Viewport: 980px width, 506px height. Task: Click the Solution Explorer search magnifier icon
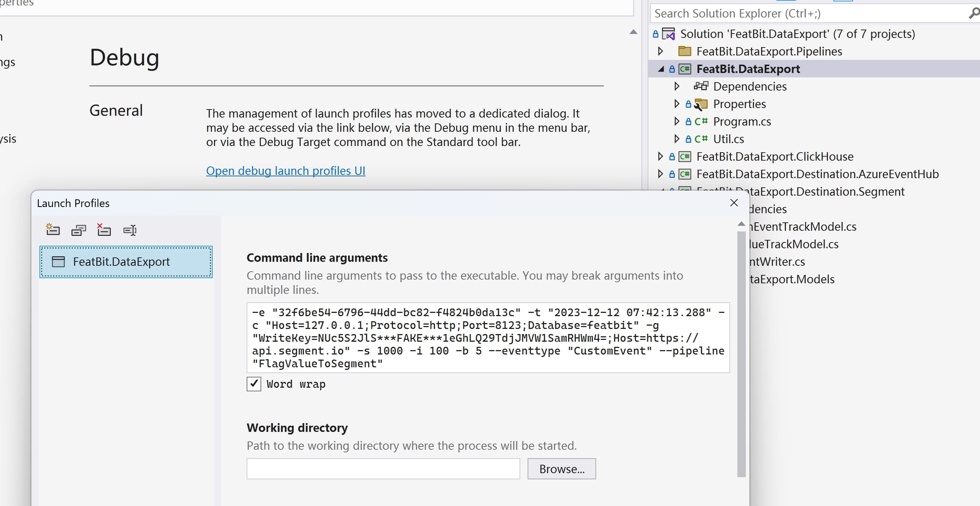[x=973, y=14]
